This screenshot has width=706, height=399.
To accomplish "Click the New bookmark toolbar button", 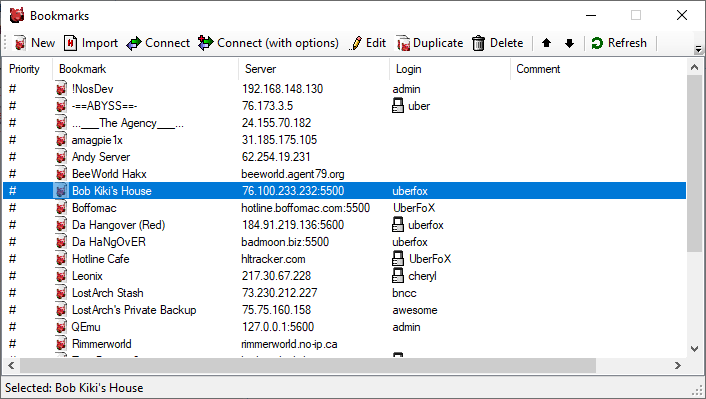I will [x=34, y=43].
